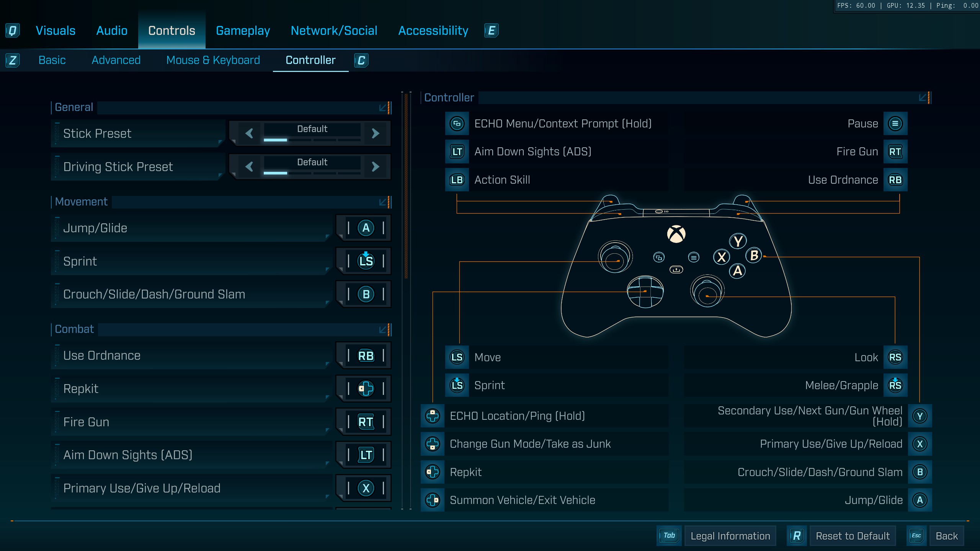
Task: Select next Stick Preset with right arrow
Action: point(376,134)
